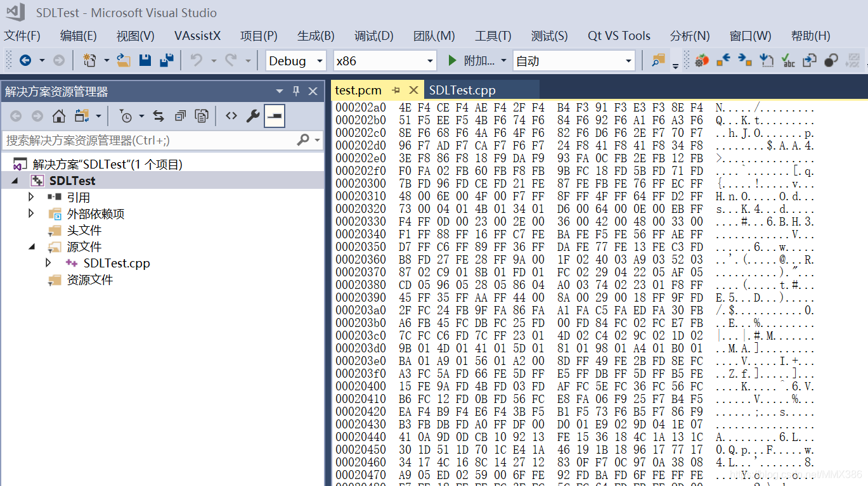Expand the SDLTest.cpp file node
868x486 pixels.
coord(48,263)
